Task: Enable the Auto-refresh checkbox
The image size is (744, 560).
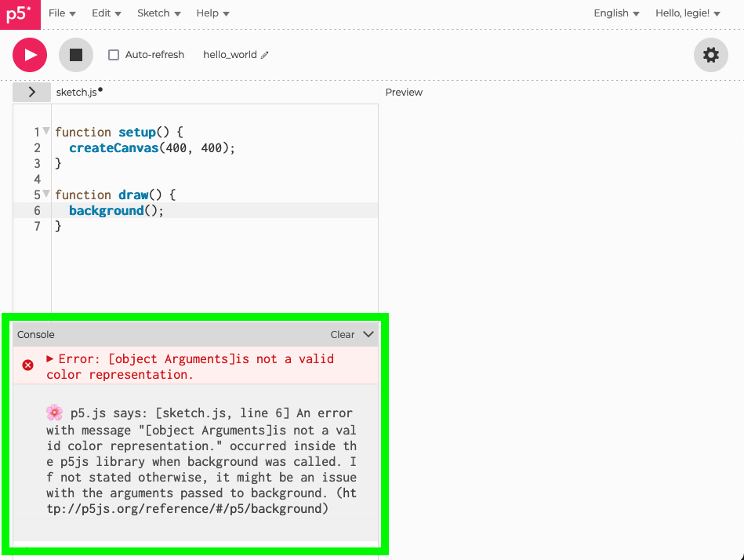Action: [x=114, y=55]
